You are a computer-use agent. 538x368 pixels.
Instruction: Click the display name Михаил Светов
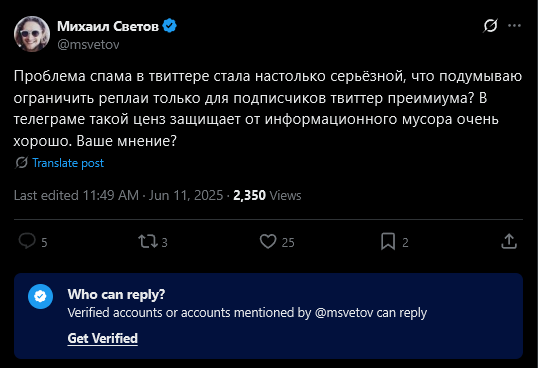point(108,26)
